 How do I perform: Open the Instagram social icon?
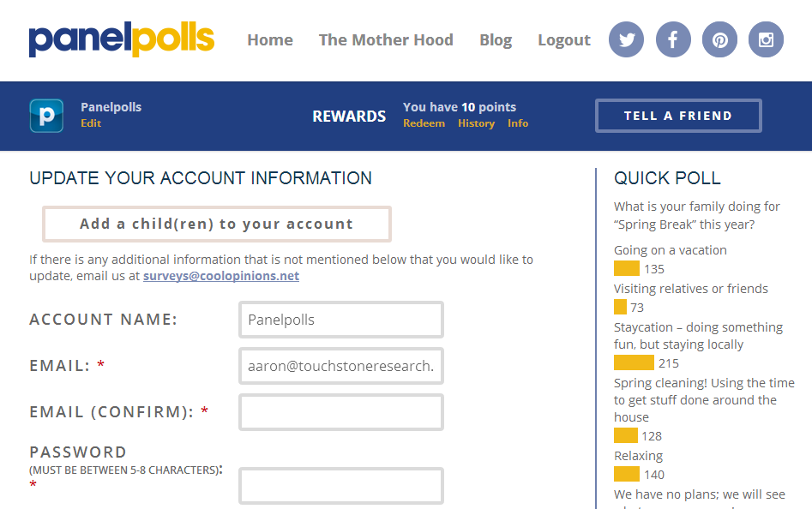[x=766, y=39]
